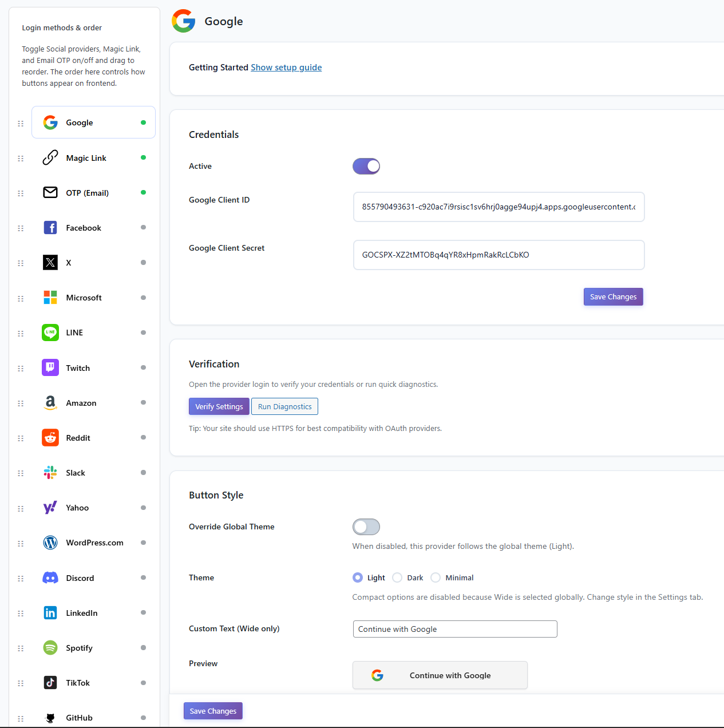Grab the drag handle beside Twitch
Image resolution: width=724 pixels, height=728 pixels.
(x=21, y=369)
